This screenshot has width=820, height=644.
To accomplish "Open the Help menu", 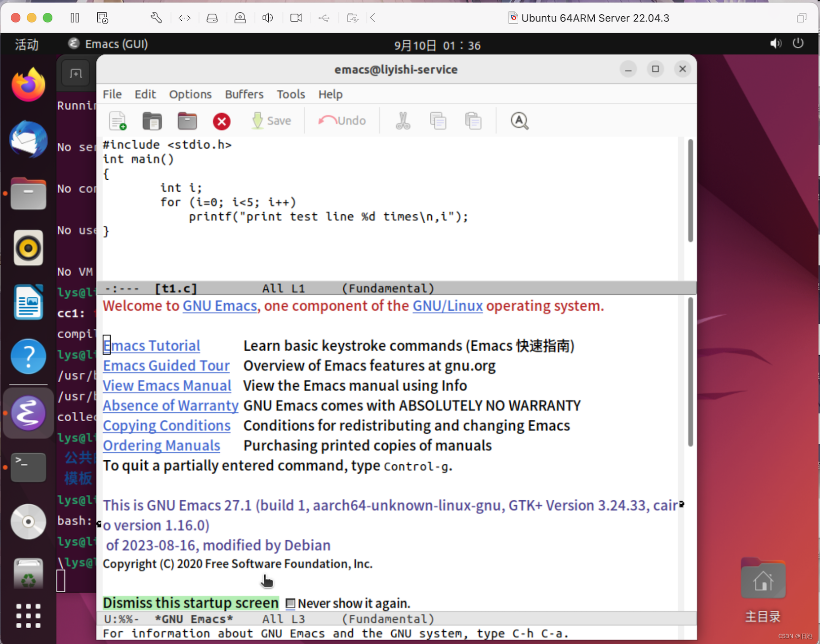I will click(x=330, y=94).
